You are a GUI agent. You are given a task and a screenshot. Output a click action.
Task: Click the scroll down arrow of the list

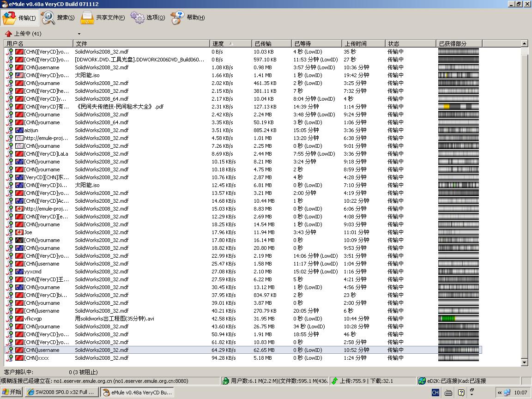point(524,363)
